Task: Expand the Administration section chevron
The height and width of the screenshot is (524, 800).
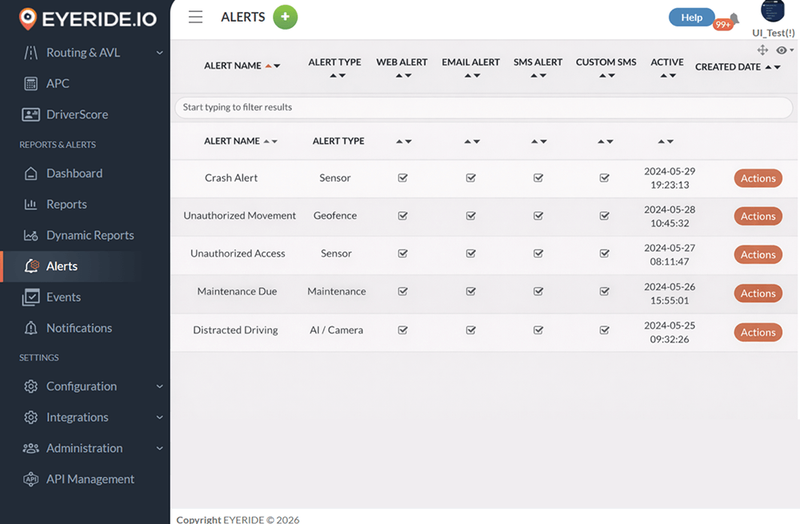Action: tap(160, 448)
